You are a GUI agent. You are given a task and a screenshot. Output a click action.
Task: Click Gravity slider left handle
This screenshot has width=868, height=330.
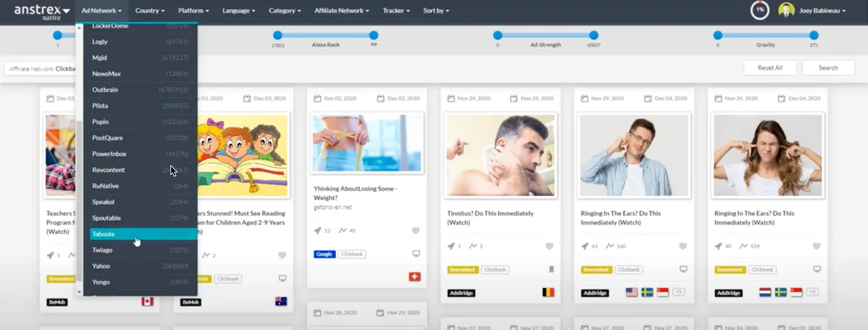coord(718,35)
